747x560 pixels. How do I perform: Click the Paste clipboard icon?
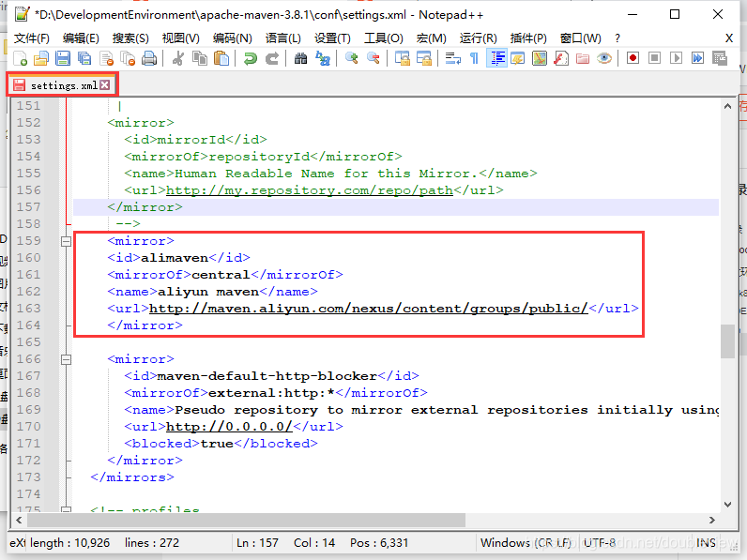point(221,58)
